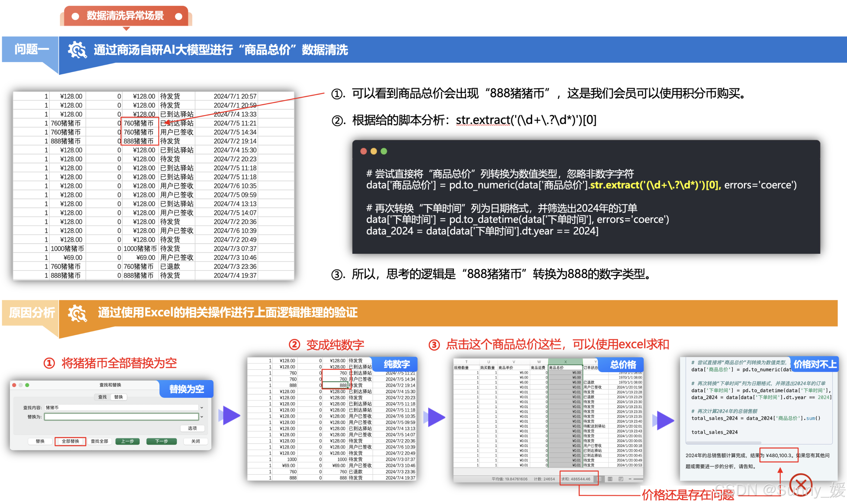Click the red X error icon near 价格还是存在问题
The image size is (847, 504).
click(801, 485)
